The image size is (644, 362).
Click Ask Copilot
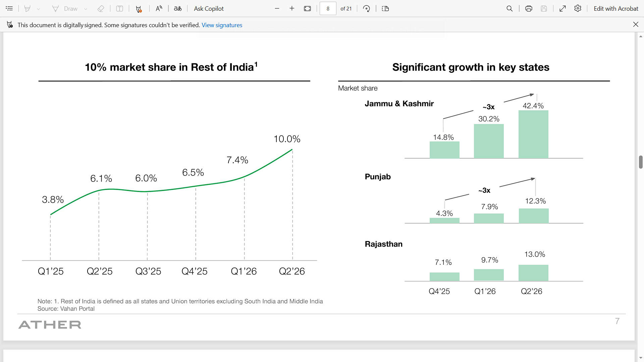coord(209,8)
